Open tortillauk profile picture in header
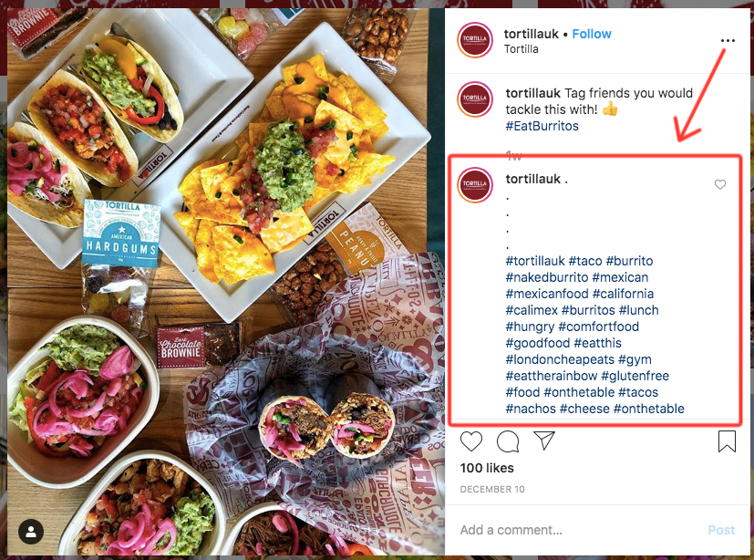Image resolution: width=754 pixels, height=560 pixels. (475, 40)
